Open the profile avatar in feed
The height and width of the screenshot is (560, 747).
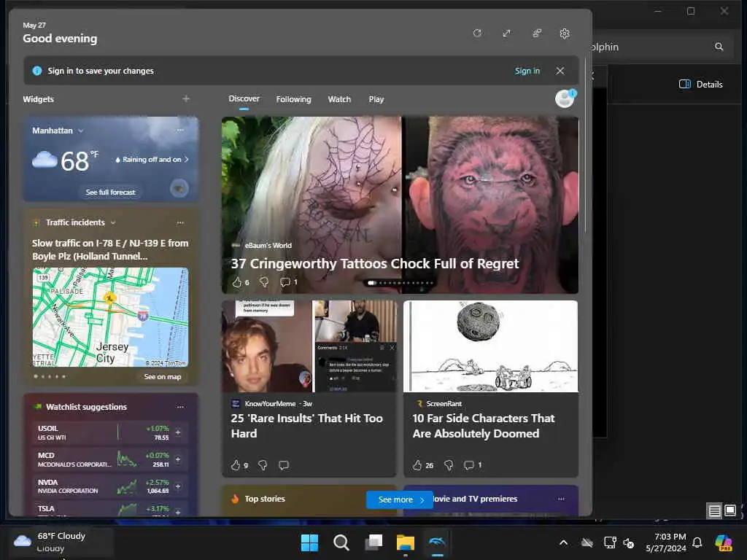click(565, 98)
